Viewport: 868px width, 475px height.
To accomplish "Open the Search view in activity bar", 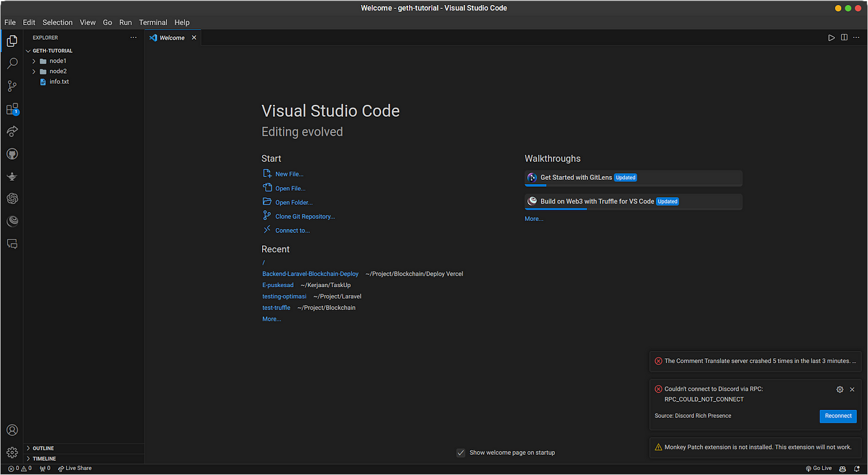I will [12, 63].
